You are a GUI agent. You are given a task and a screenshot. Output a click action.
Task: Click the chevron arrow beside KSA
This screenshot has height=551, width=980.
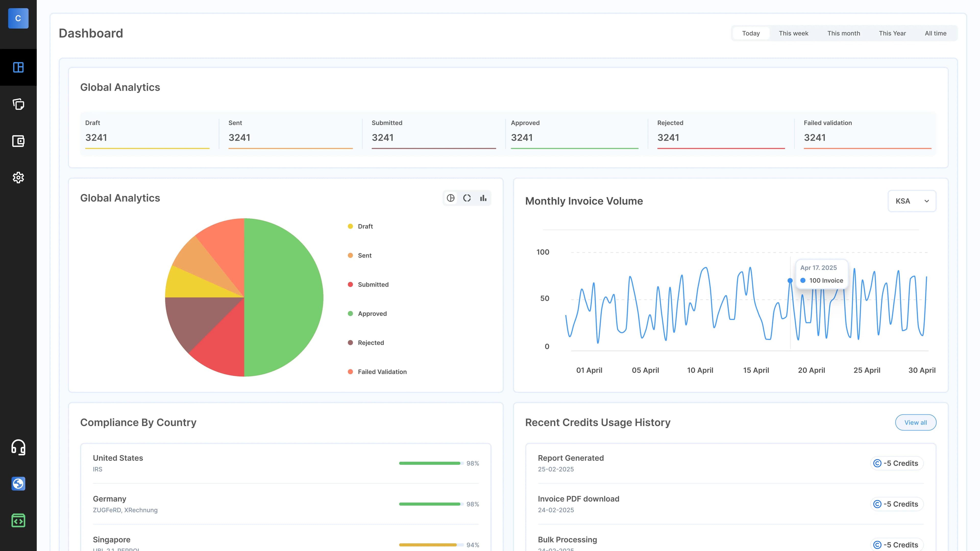click(927, 201)
